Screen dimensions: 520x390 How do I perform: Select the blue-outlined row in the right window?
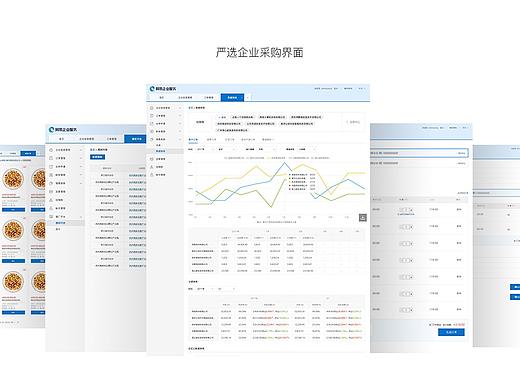click(419, 153)
